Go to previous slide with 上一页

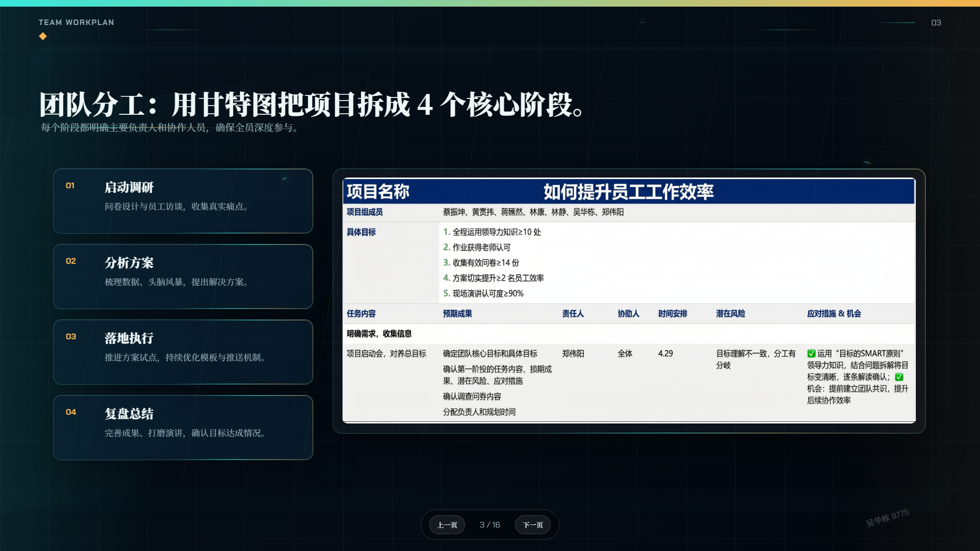coord(447,524)
